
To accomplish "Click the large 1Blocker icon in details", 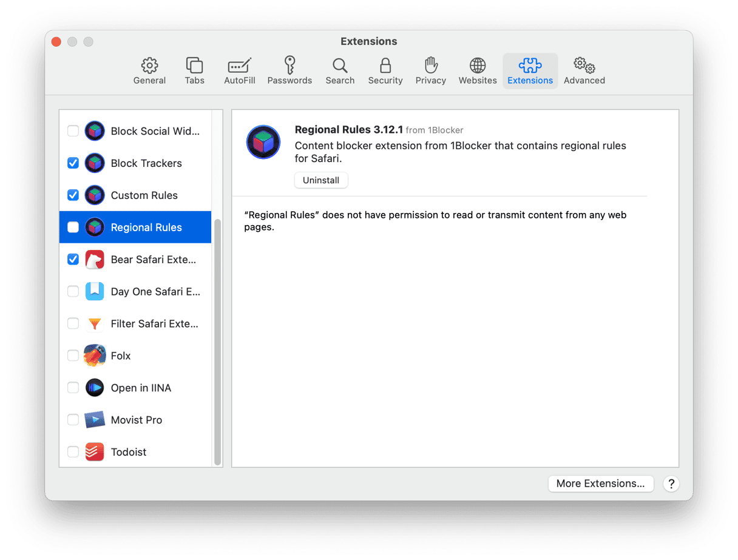I will (x=263, y=143).
